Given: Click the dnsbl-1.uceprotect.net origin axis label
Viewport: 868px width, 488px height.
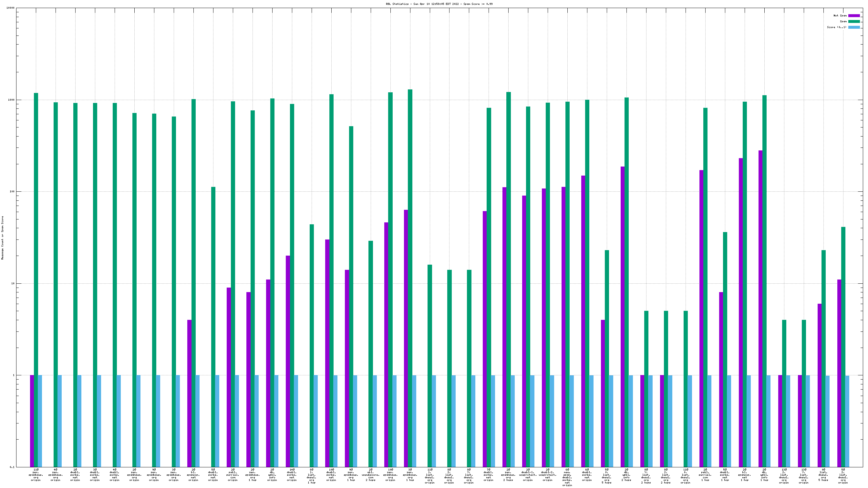Looking at the screenshot, I should click(528, 474).
